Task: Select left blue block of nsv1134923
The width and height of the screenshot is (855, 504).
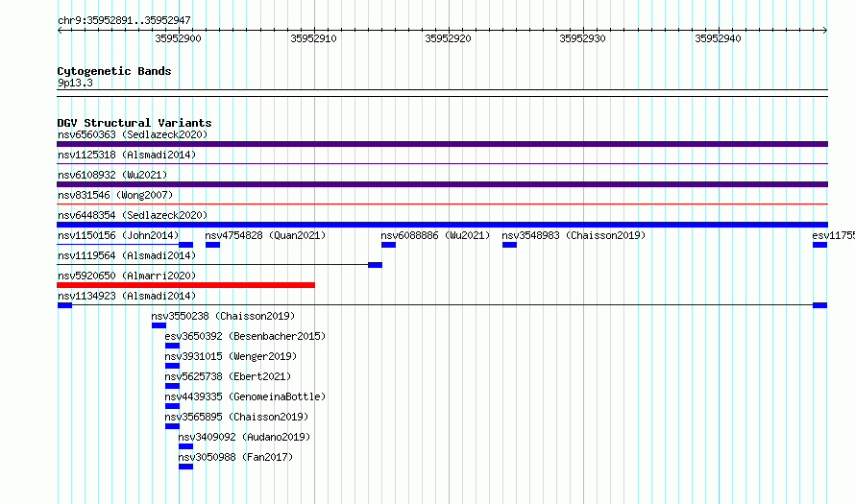Action: [x=65, y=305]
